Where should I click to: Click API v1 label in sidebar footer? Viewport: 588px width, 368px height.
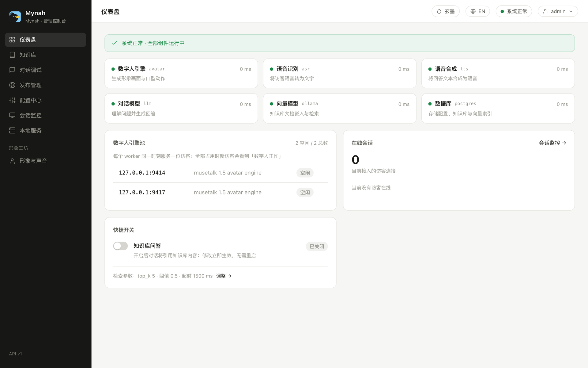[x=16, y=354]
